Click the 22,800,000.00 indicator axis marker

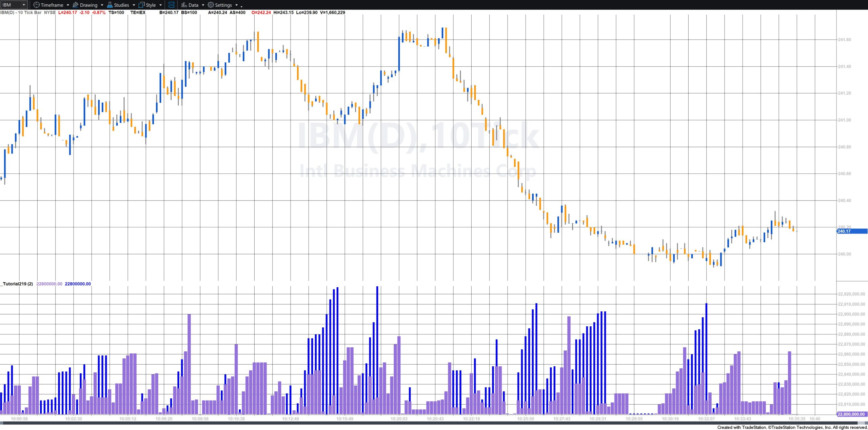point(852,414)
